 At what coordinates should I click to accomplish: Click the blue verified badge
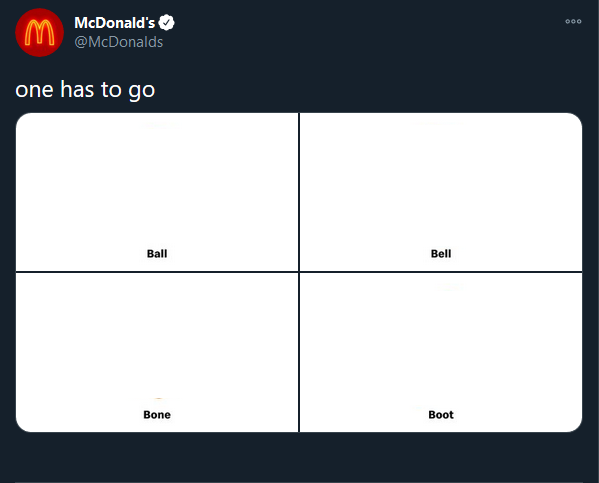166,23
